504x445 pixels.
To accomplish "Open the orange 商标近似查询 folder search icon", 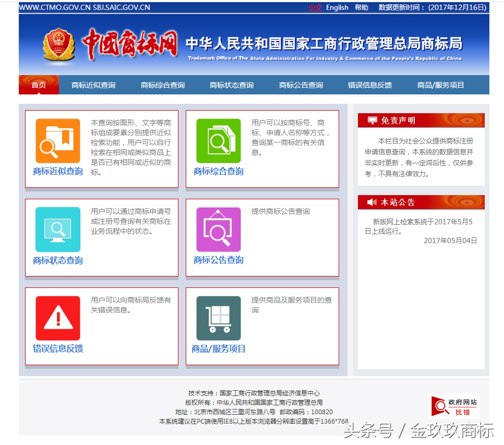I will pyautogui.click(x=57, y=142).
